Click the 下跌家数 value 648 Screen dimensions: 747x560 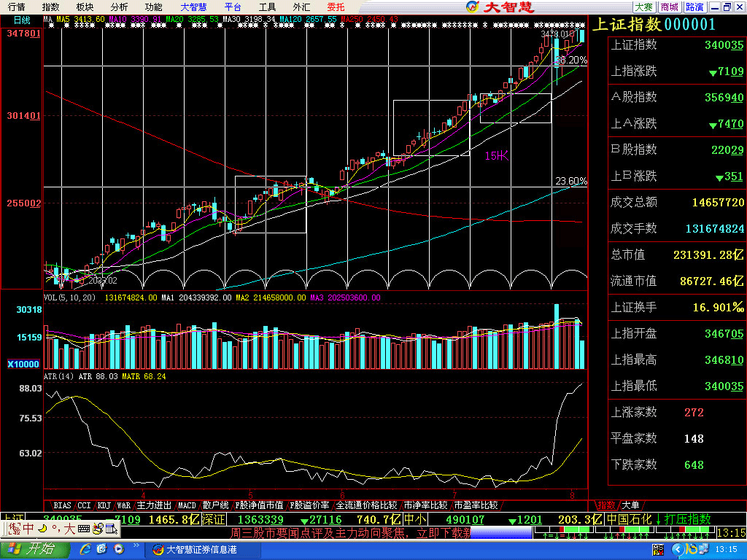click(694, 464)
